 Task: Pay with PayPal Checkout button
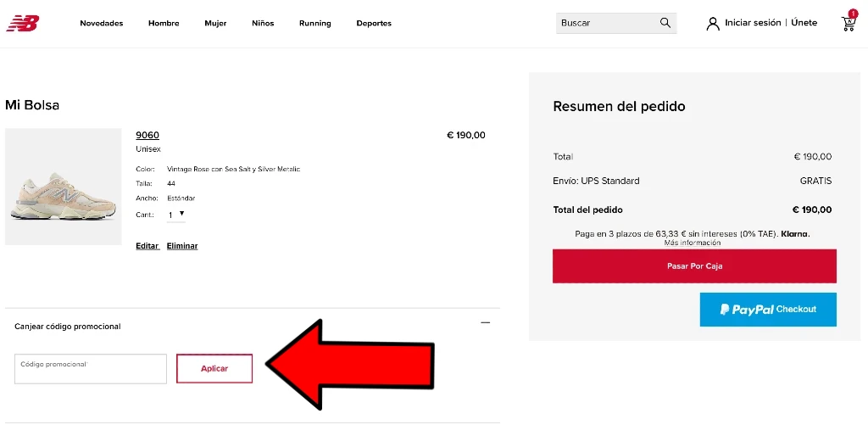tap(768, 309)
